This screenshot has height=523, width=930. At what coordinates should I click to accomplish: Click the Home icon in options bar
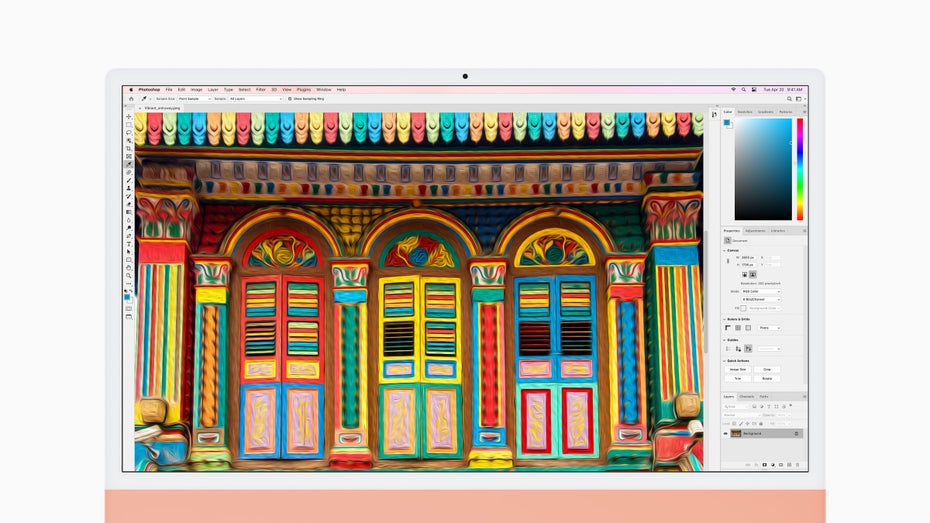click(x=130, y=99)
